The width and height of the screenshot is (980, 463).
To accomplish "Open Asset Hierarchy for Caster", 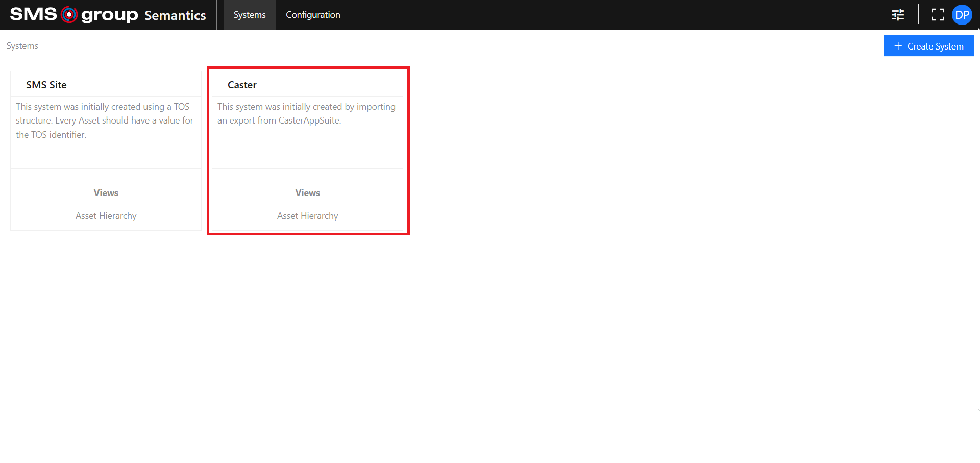I will [x=308, y=216].
